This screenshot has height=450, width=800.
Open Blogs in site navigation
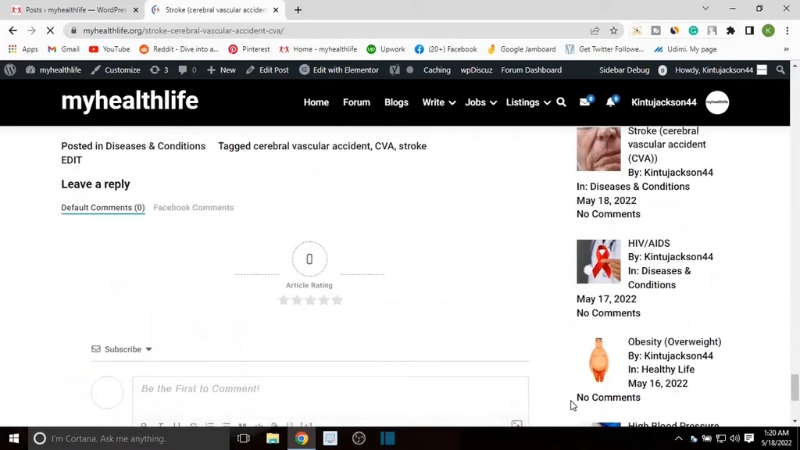(396, 103)
